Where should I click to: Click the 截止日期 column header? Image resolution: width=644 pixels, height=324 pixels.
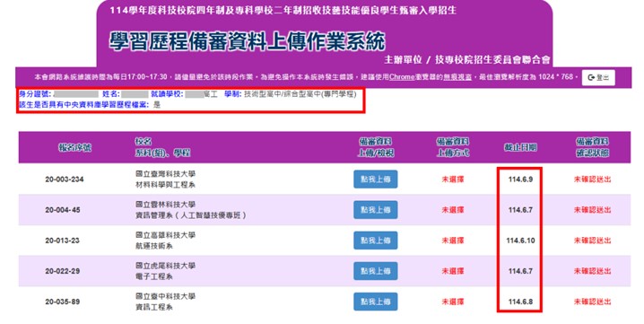click(x=520, y=147)
